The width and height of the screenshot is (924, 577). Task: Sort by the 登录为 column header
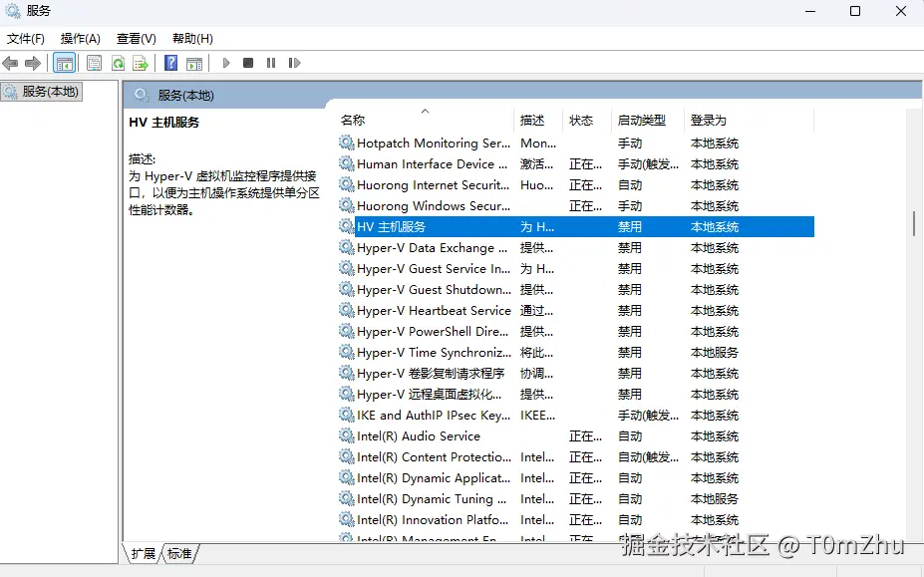click(x=709, y=121)
